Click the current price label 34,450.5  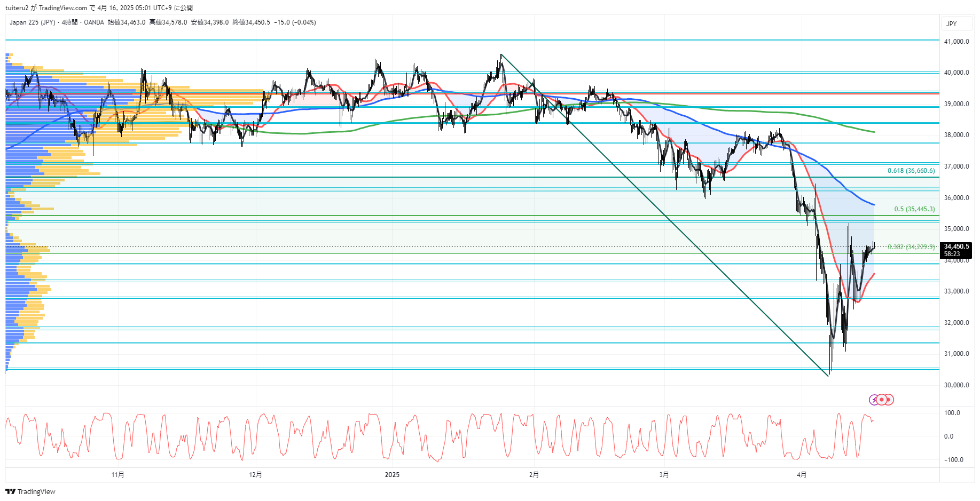click(x=956, y=246)
